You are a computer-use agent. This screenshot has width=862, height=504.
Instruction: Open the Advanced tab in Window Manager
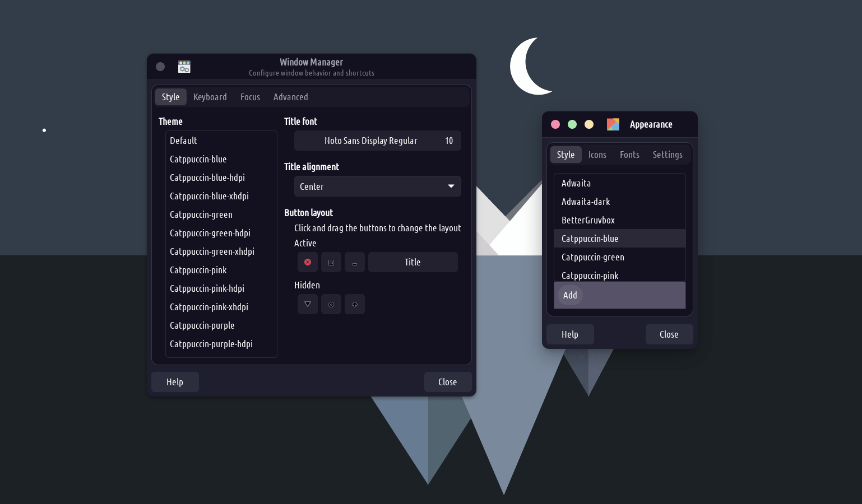290,97
